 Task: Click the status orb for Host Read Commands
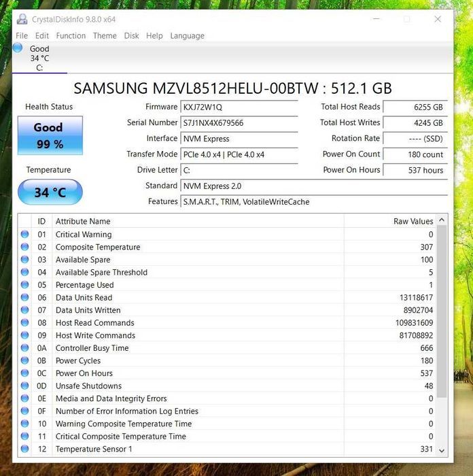[25, 322]
